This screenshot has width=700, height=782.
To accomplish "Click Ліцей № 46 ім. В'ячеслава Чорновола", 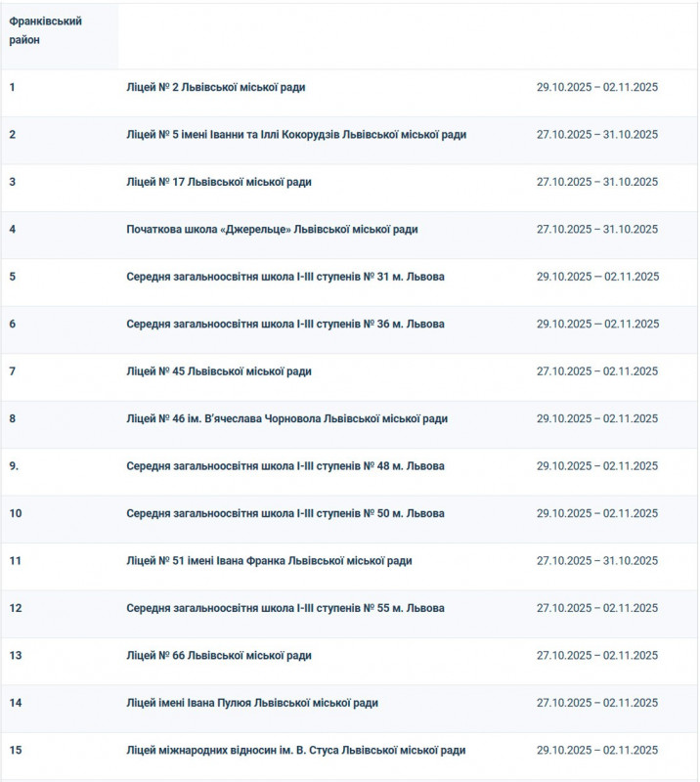I will click(286, 419).
